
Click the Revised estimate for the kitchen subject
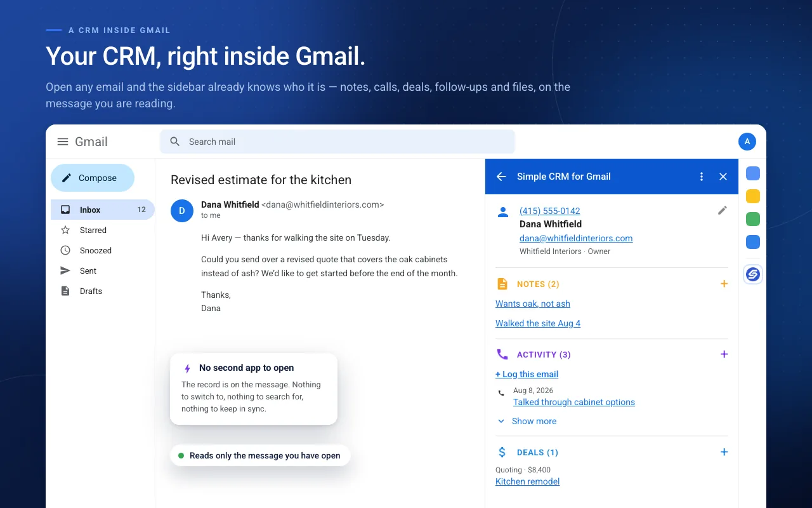tap(261, 180)
